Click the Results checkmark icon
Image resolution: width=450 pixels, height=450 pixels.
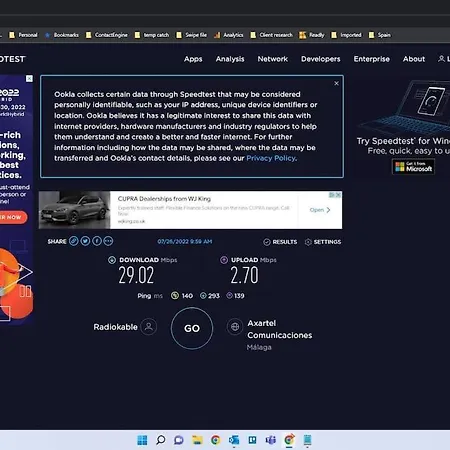(x=267, y=242)
